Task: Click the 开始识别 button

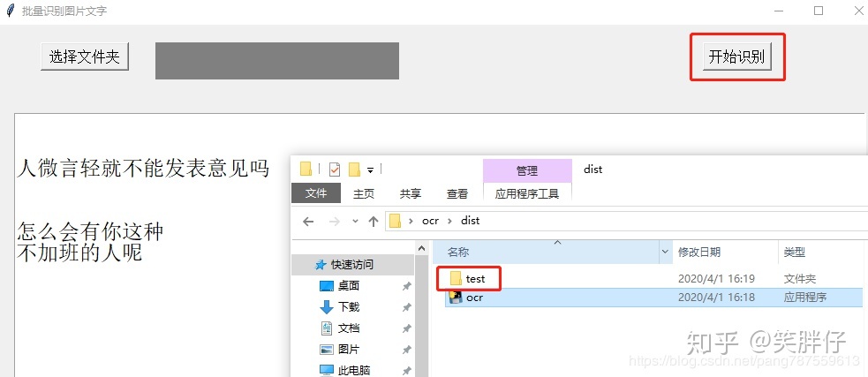Action: click(x=736, y=57)
